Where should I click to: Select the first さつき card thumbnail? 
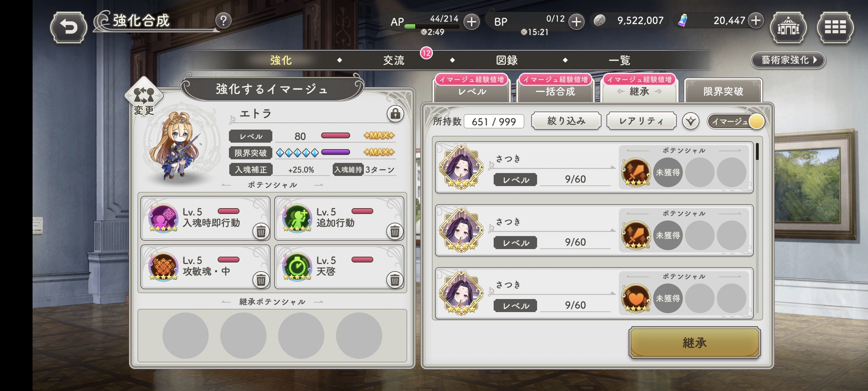461,167
